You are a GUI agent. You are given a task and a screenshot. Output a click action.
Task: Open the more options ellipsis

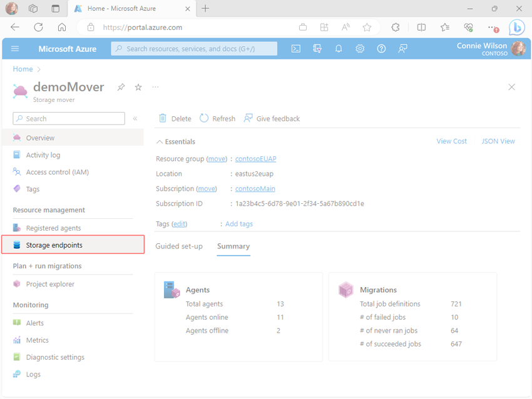[155, 87]
